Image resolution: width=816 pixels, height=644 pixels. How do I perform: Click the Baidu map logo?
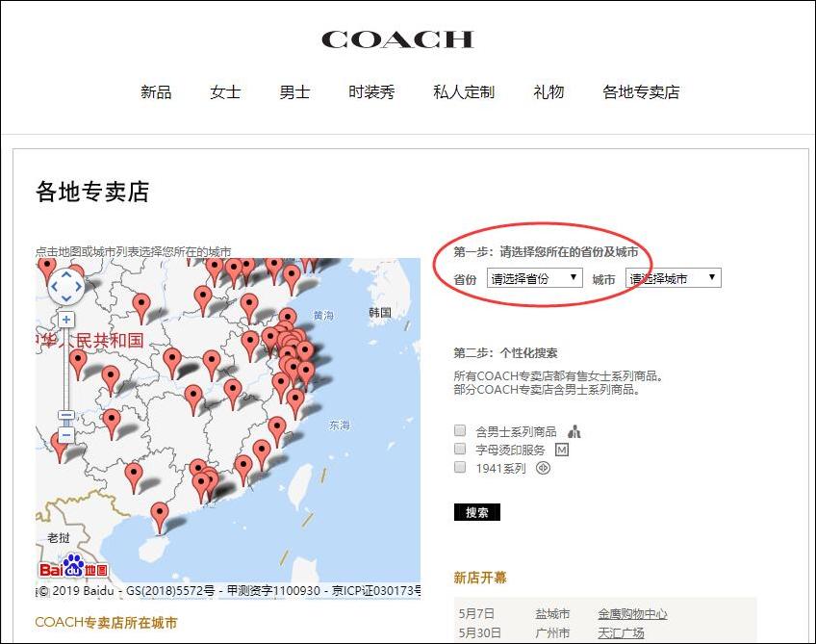pos(73,567)
